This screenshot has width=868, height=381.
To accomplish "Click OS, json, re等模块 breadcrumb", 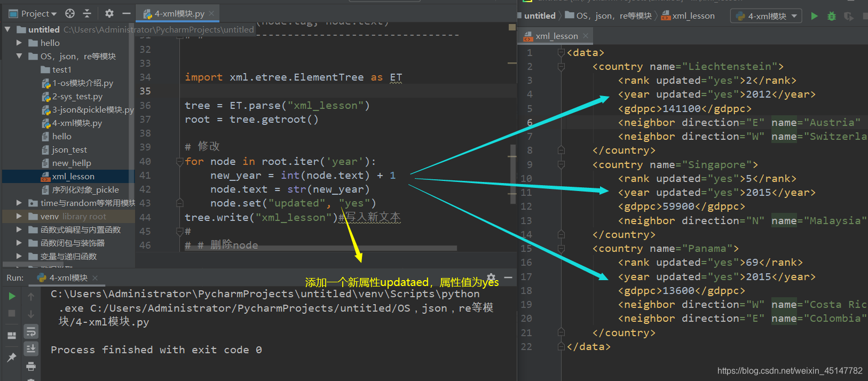I will tap(609, 15).
